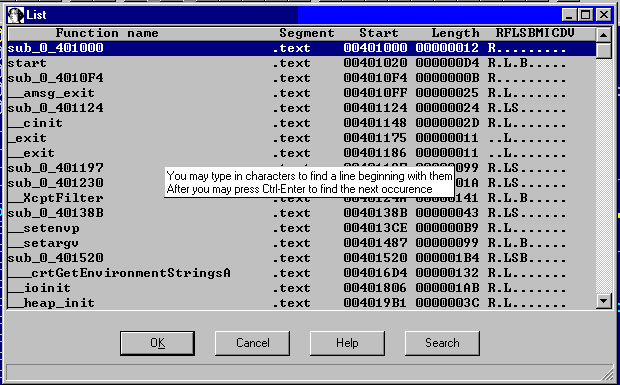620x385 pixels.
Task: Select the sub_0_4010F4 function
Action: [x=302, y=78]
